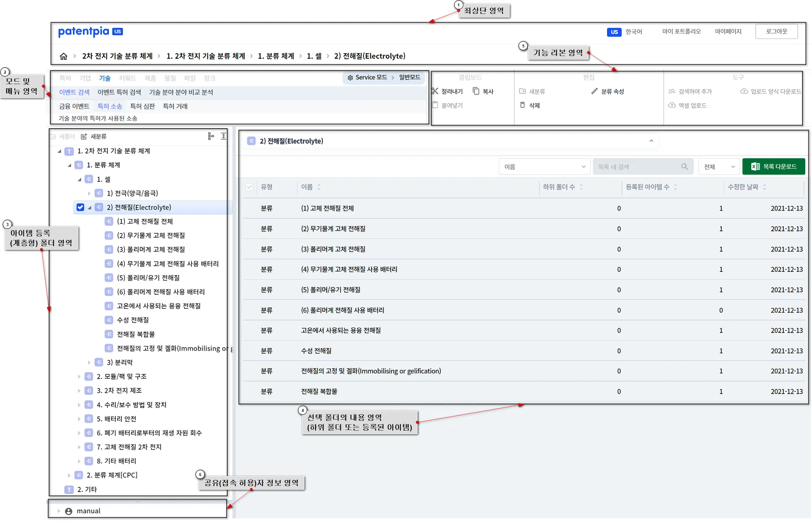
Task: Click the 목록 다운로드 button
Action: tap(774, 167)
